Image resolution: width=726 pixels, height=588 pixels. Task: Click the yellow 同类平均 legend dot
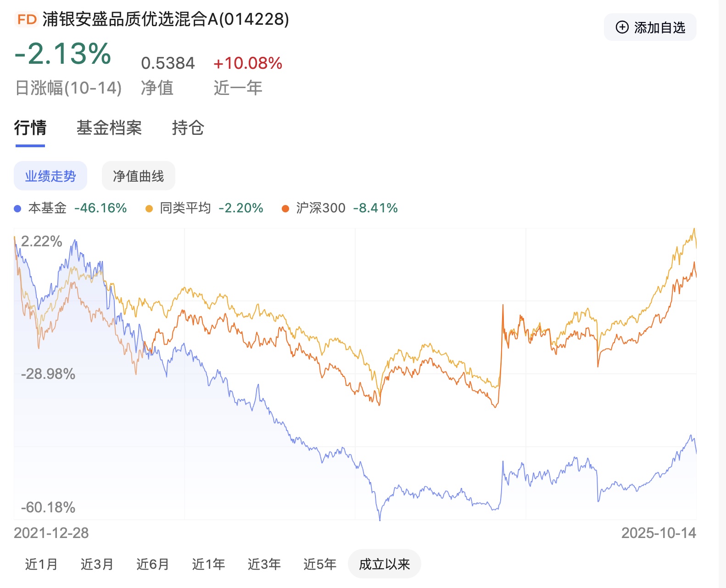pos(149,209)
